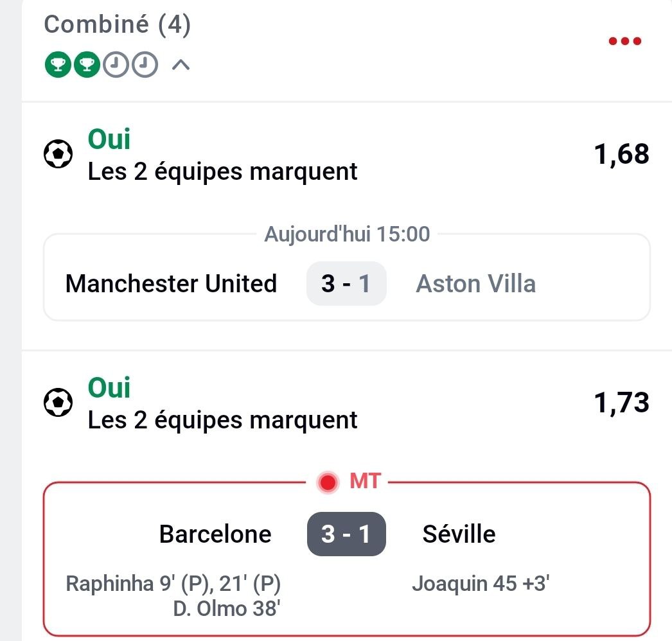Click the soccer ball icon beside odds 1,68
672x641 pixels.
pyautogui.click(x=58, y=154)
